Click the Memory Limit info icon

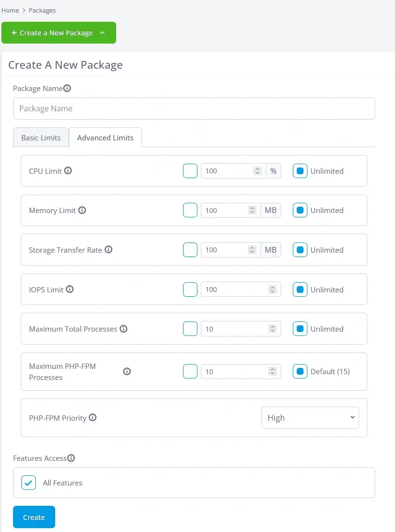pos(82,210)
